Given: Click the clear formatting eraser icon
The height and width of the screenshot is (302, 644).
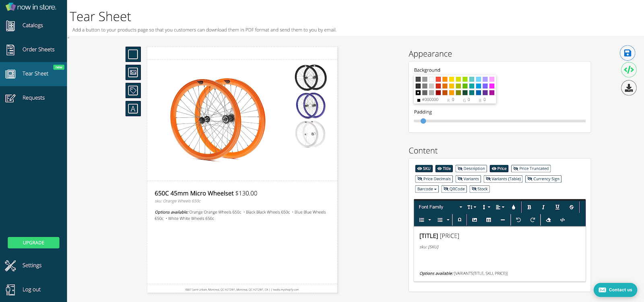Looking at the screenshot, I should (548, 220).
